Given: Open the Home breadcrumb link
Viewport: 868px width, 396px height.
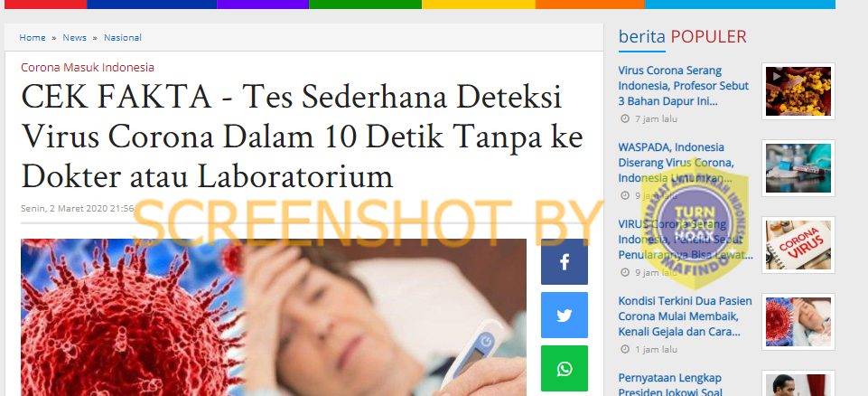Looking at the screenshot, I should (33, 38).
